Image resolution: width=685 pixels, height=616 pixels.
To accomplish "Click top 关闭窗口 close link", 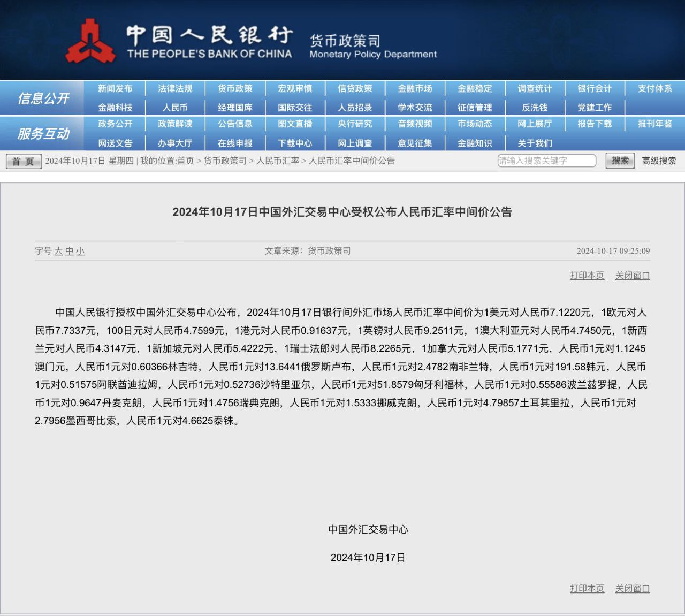I will click(633, 276).
